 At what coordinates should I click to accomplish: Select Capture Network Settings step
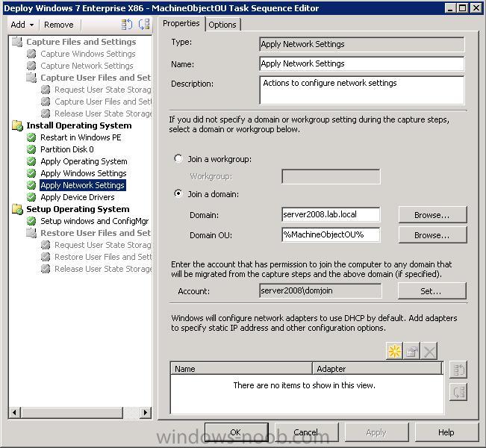tap(87, 66)
